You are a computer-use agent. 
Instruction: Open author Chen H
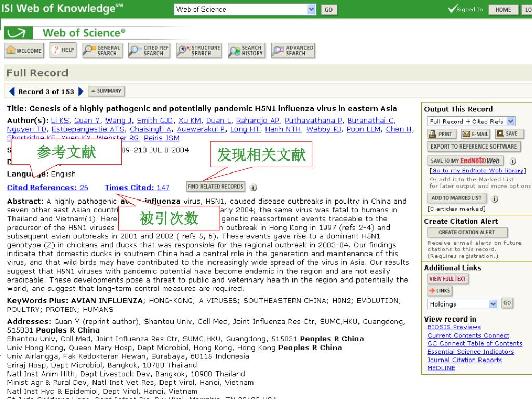click(398, 129)
